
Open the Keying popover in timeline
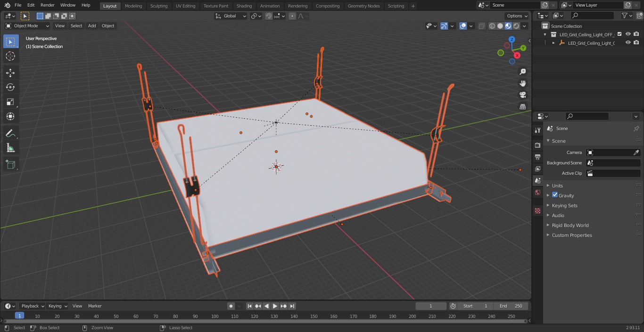[58, 306]
